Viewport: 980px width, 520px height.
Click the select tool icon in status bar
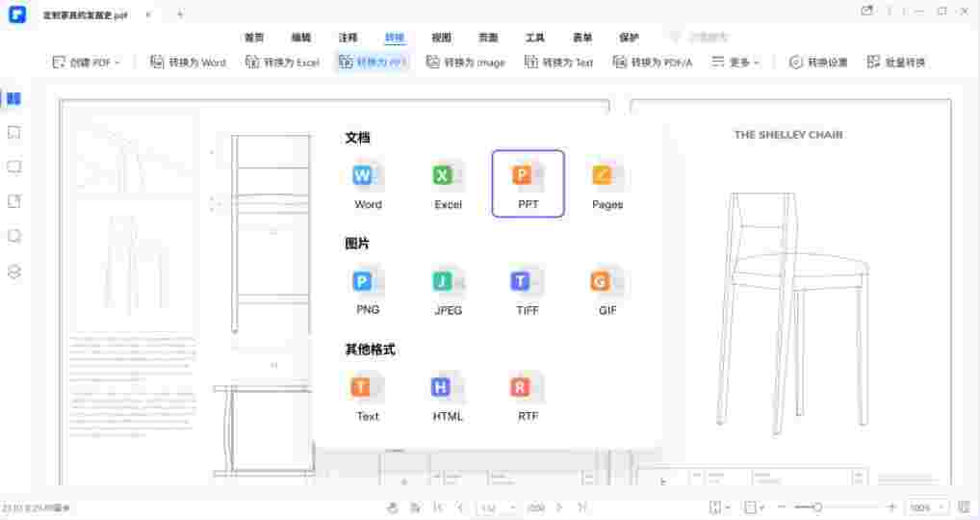(415, 507)
